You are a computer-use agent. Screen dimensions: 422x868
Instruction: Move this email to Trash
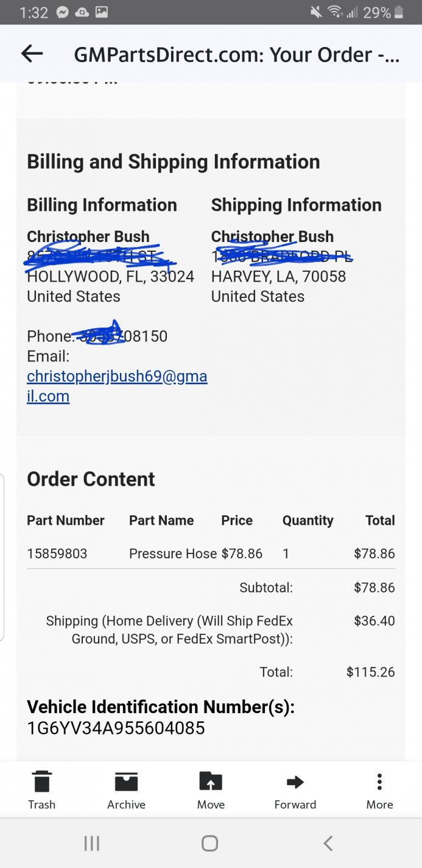(x=41, y=790)
